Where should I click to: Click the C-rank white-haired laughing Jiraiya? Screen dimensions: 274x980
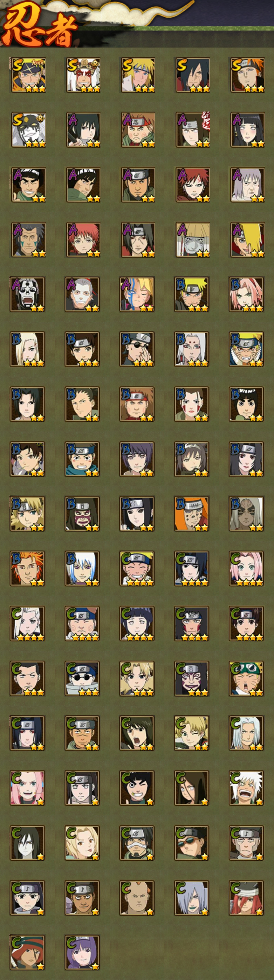[x=247, y=787]
